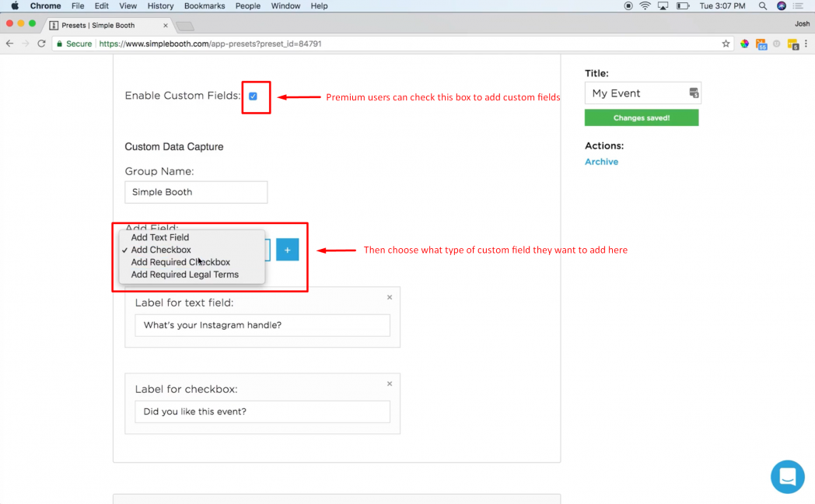
Task: Remove the checkbox label field with its X
Action: (389, 383)
